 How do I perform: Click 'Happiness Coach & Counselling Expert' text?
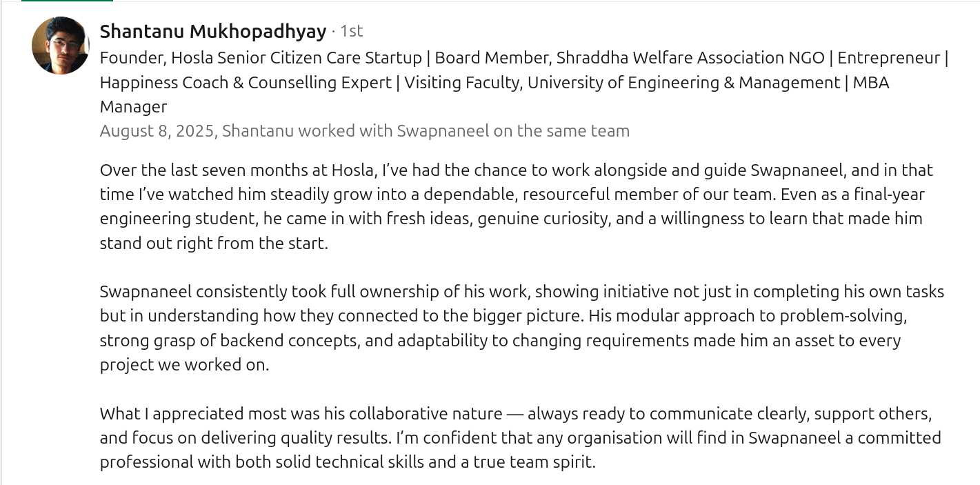coord(246,83)
